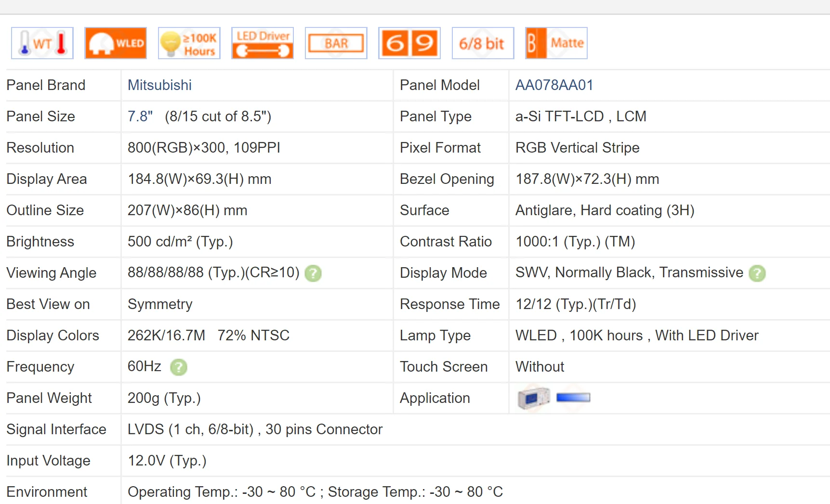This screenshot has width=830, height=504.
Task: Click the WLED lamp type value text
Action: point(636,336)
